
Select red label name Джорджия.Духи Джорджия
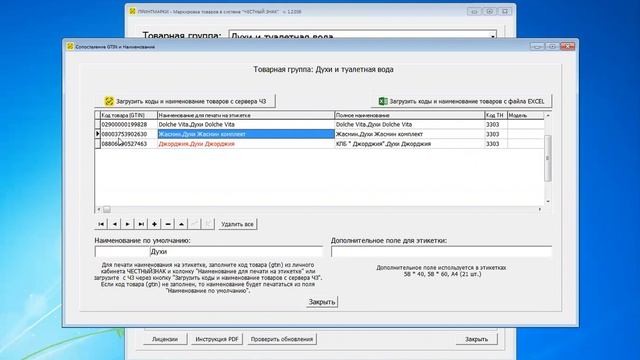pos(246,144)
